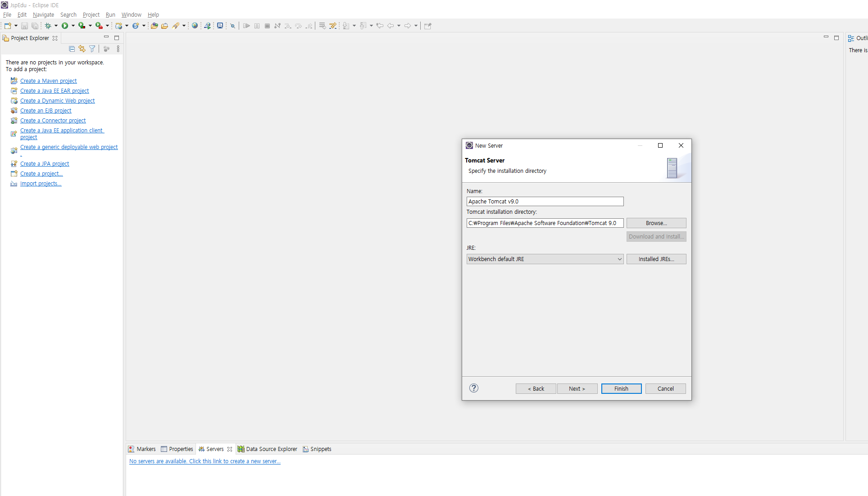The width and height of the screenshot is (868, 496).
Task: Open the Back history dropdown arrow
Action: pyautogui.click(x=399, y=26)
